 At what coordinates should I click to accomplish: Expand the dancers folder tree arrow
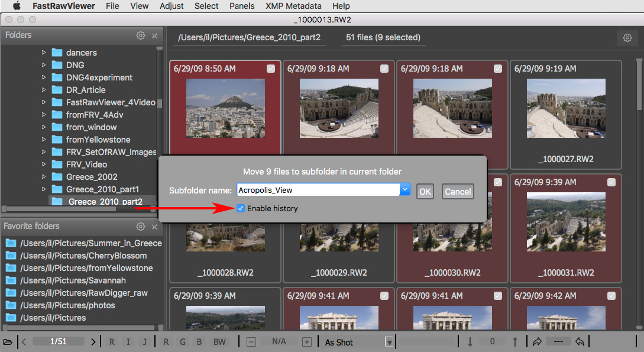coord(44,53)
